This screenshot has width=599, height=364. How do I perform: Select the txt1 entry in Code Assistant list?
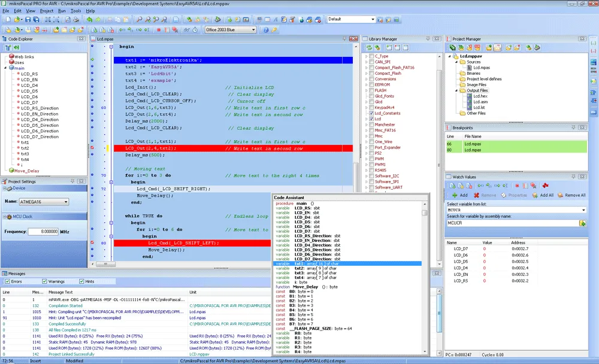pos(347,263)
